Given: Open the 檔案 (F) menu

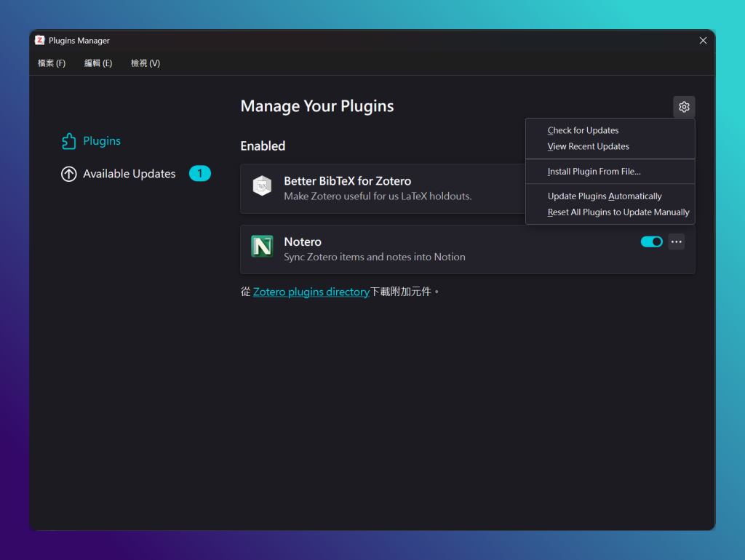Looking at the screenshot, I should click(52, 63).
